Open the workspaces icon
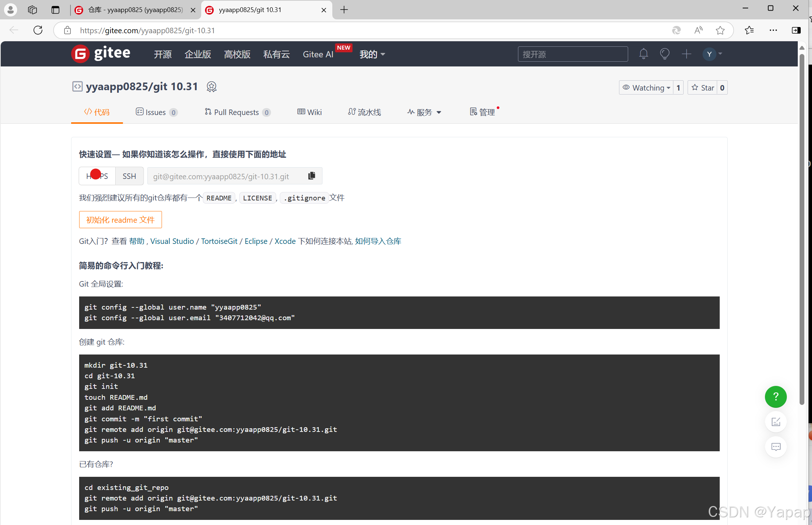812x525 pixels. click(32, 10)
